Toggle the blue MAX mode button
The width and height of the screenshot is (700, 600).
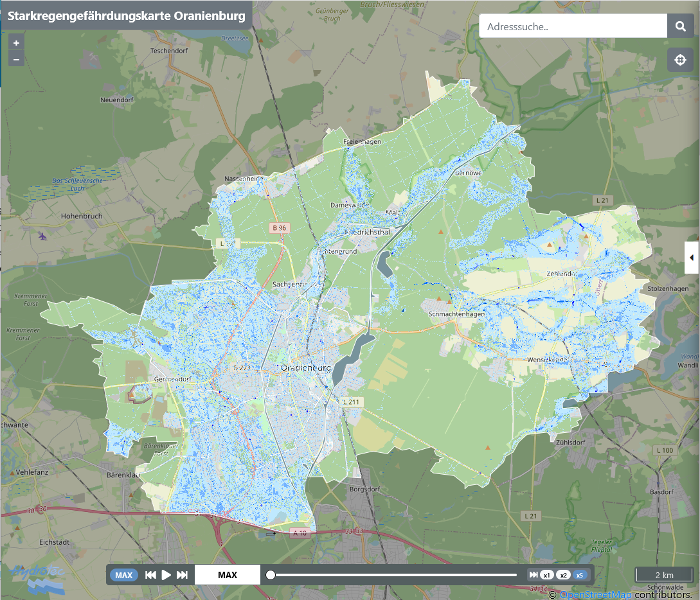[123, 575]
